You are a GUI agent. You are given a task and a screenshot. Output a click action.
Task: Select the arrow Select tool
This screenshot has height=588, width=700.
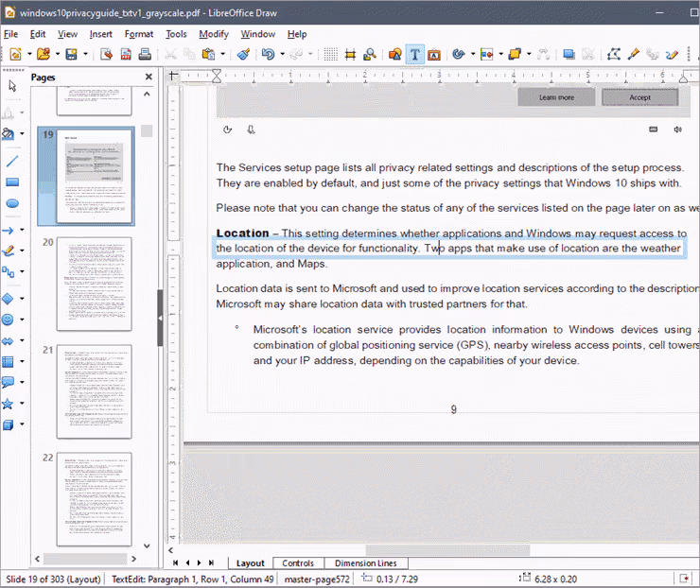[x=12, y=86]
